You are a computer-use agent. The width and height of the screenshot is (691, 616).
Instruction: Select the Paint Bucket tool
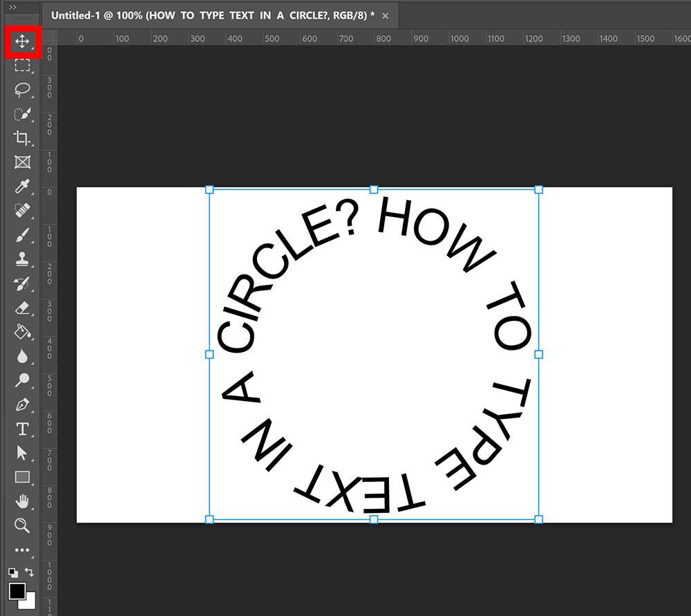tap(22, 332)
